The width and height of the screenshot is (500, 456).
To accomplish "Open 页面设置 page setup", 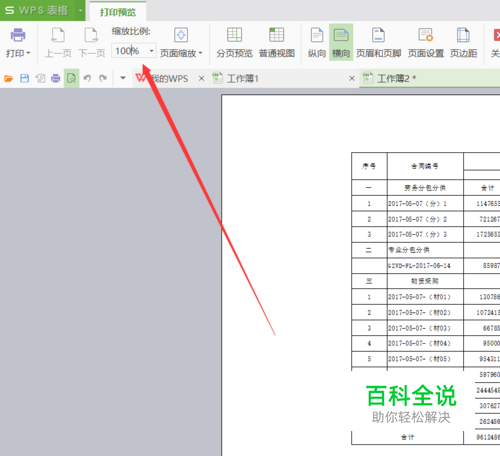I will pos(426,43).
